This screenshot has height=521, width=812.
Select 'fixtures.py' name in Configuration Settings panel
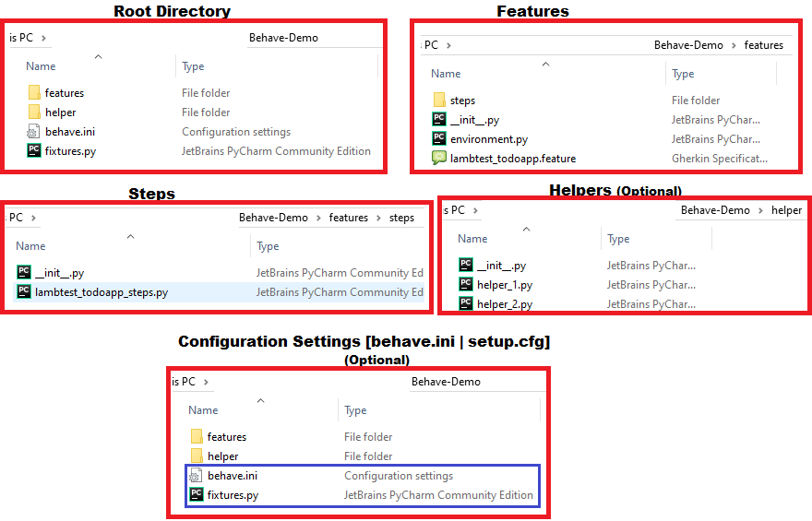[x=233, y=495]
